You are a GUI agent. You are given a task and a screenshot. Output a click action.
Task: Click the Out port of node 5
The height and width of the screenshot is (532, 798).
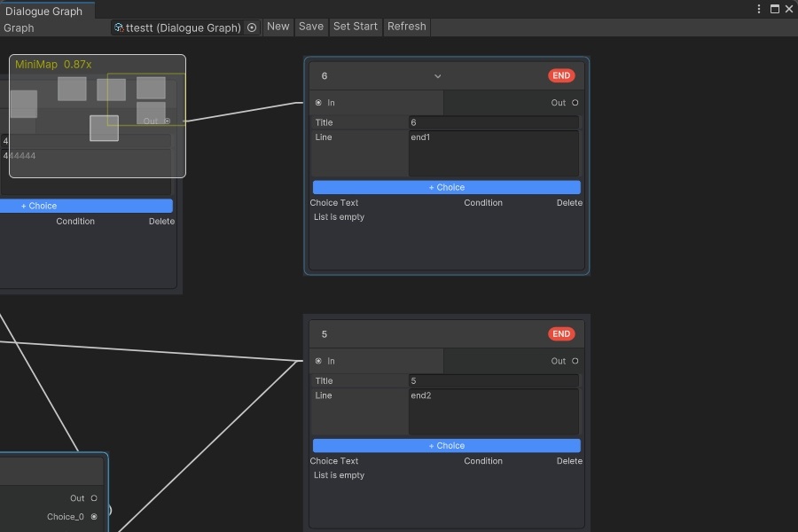tap(575, 361)
